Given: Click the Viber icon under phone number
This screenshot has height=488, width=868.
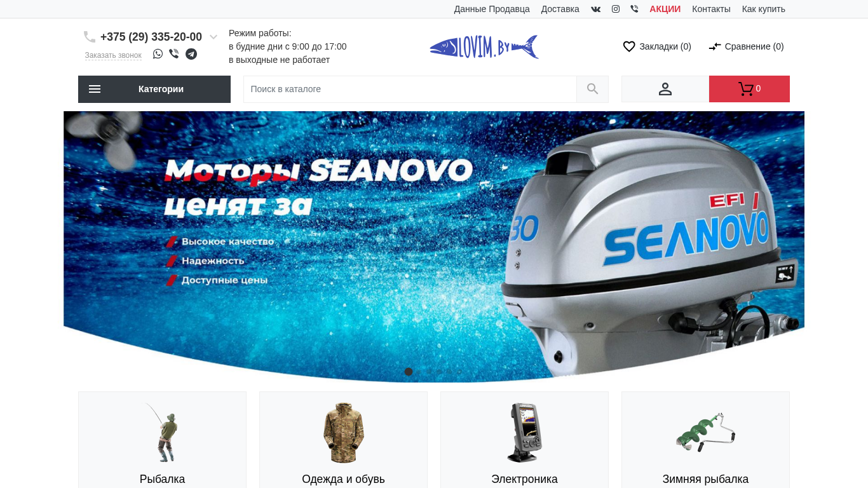Looking at the screenshot, I should (174, 54).
